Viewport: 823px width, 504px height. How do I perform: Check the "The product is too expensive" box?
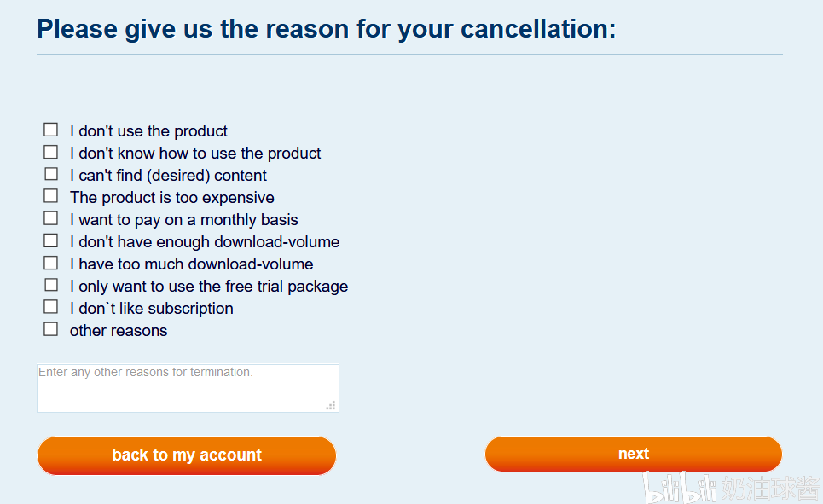pos(51,196)
